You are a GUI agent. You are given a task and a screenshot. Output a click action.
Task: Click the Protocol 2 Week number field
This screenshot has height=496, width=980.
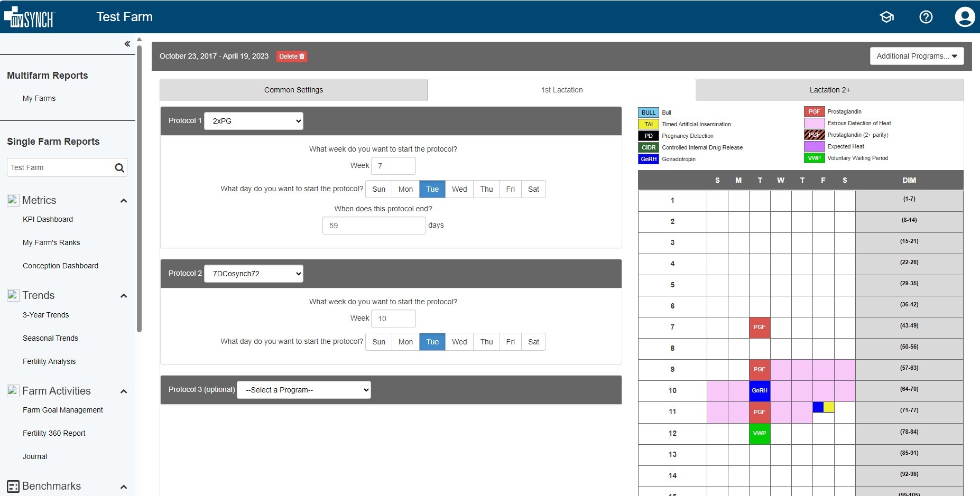[x=393, y=319]
